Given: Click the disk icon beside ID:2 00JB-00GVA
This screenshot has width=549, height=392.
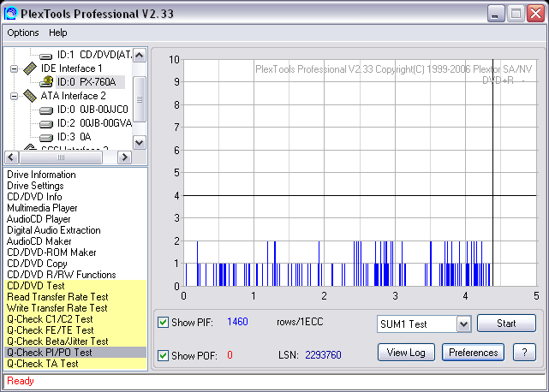Looking at the screenshot, I should [x=46, y=124].
